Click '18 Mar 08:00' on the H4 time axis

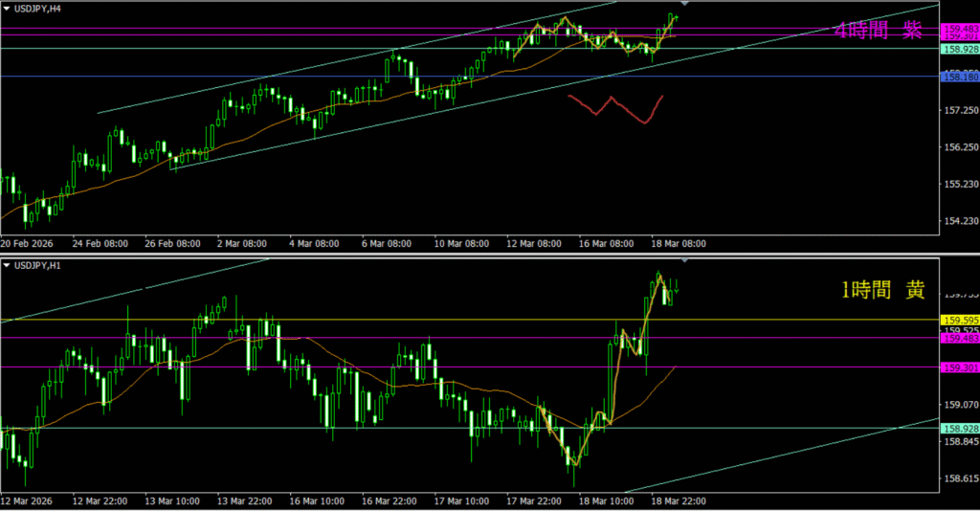click(x=678, y=244)
